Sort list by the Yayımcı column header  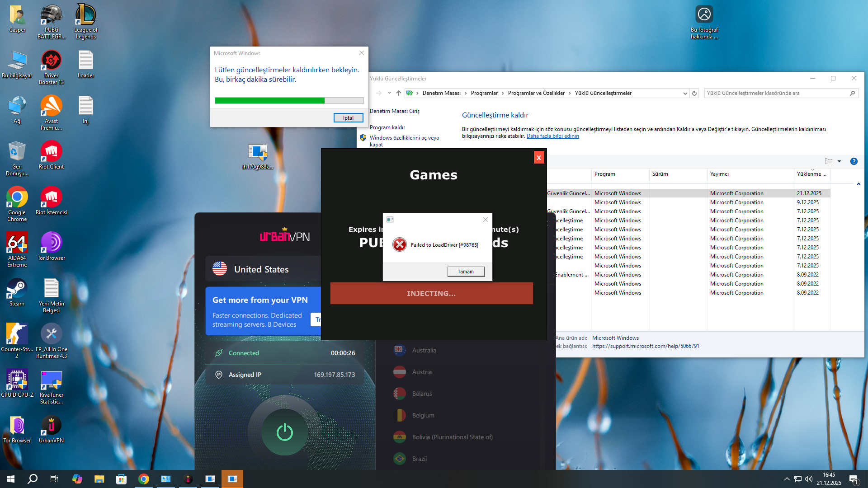click(750, 174)
